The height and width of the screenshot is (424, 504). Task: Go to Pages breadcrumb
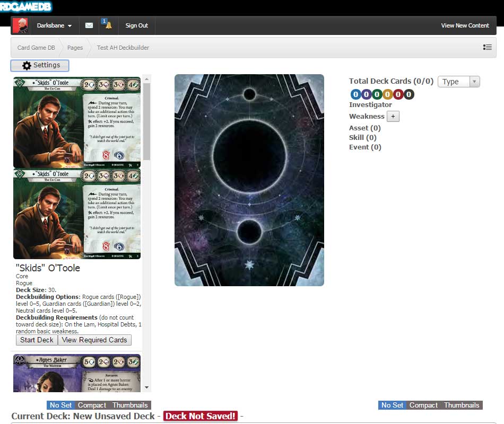click(75, 48)
